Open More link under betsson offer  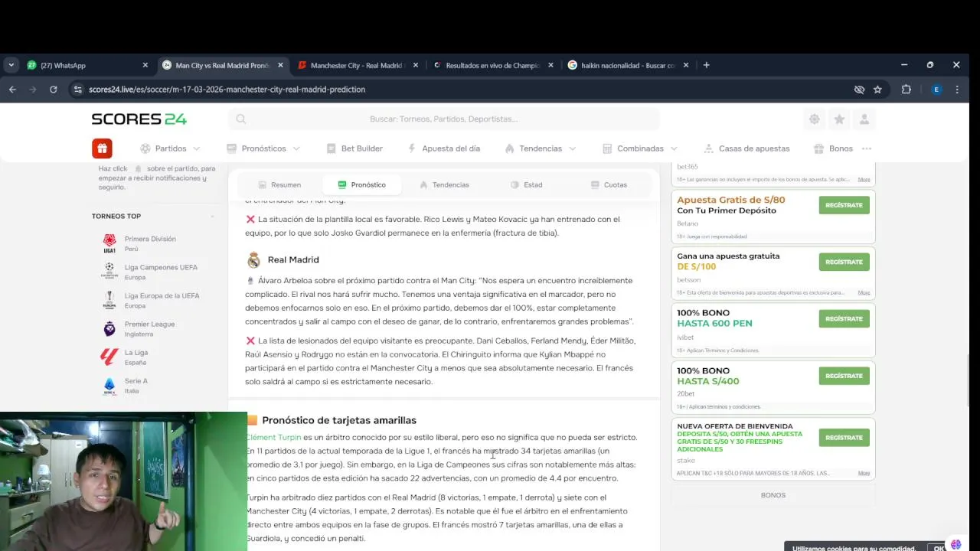pyautogui.click(x=864, y=292)
